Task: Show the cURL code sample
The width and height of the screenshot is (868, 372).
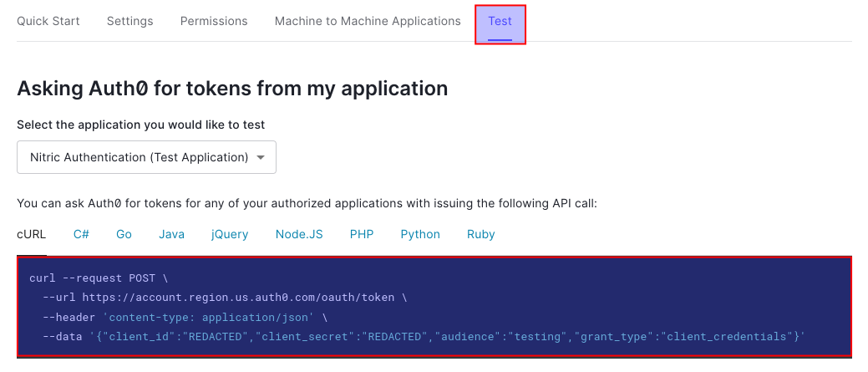Action: (32, 234)
